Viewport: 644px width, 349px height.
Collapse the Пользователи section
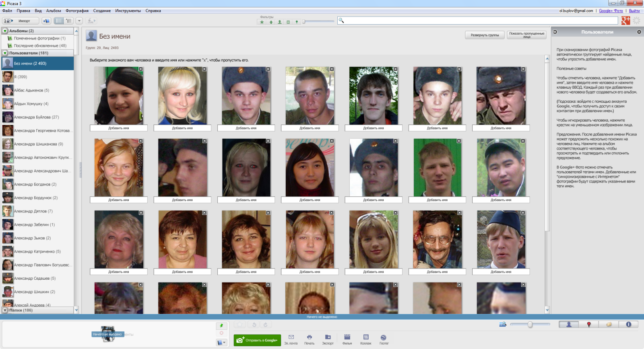[5, 53]
